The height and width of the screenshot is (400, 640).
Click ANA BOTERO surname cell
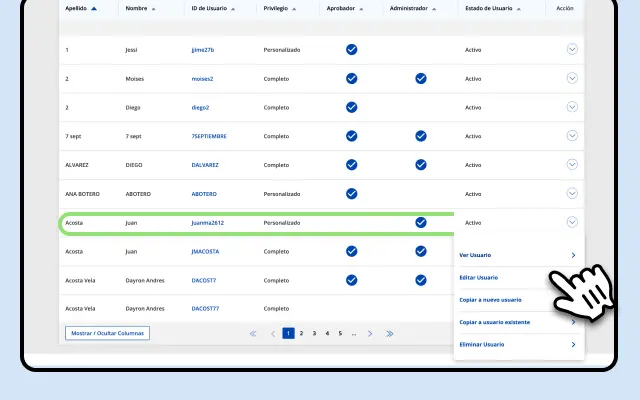point(82,194)
